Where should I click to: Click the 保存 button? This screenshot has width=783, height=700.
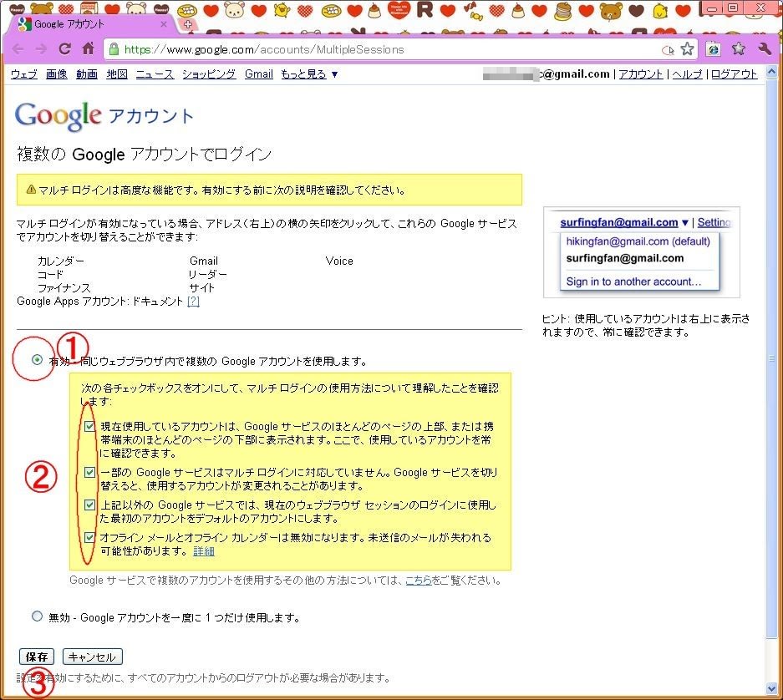tap(37, 657)
